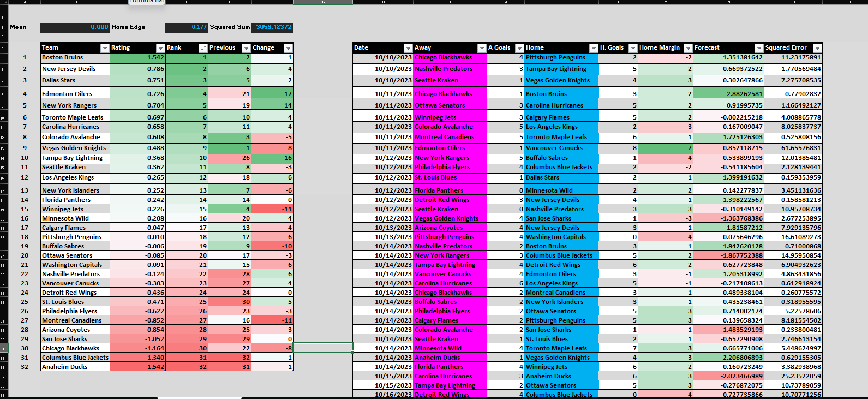Click the 'Mean' label cell

point(18,27)
